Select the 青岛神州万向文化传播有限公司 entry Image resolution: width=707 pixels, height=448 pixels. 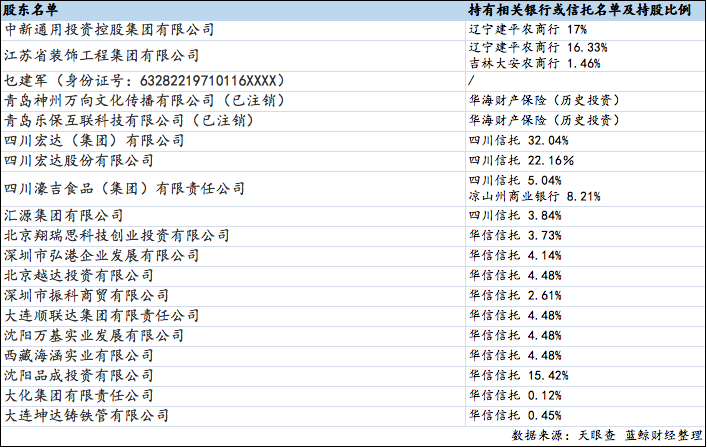144,100
